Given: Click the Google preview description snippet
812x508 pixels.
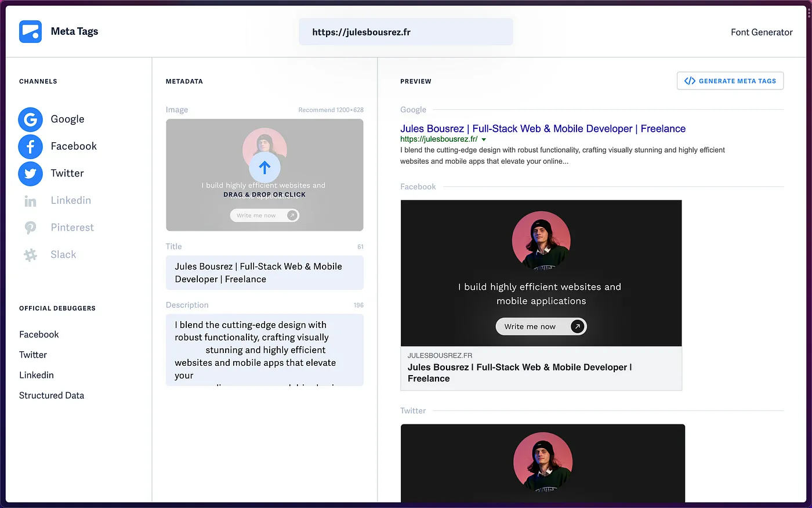Looking at the screenshot, I should 563,156.
